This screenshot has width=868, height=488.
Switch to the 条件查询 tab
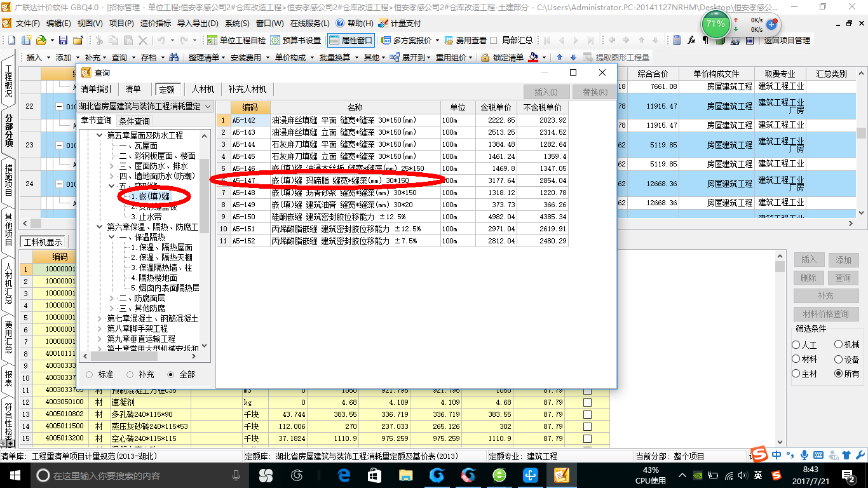coord(134,121)
